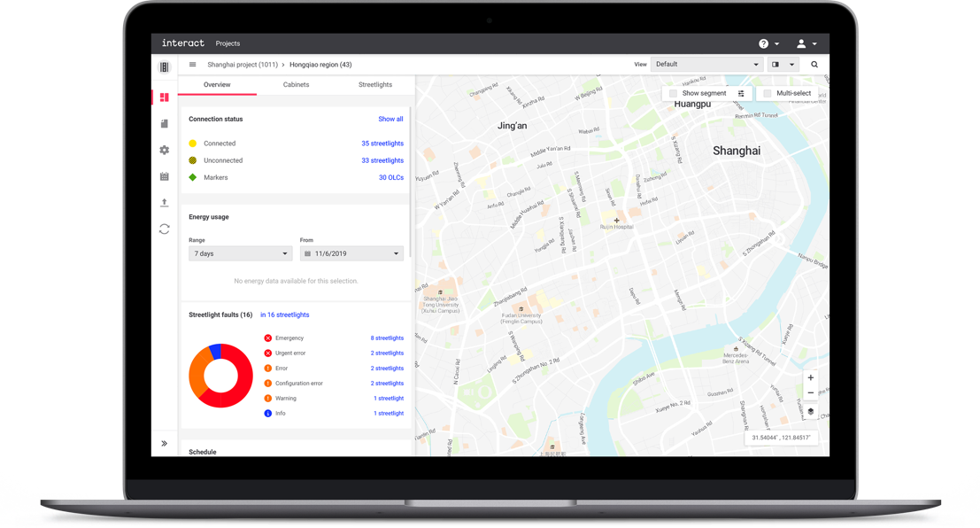Click the interact logo

pyautogui.click(x=182, y=43)
